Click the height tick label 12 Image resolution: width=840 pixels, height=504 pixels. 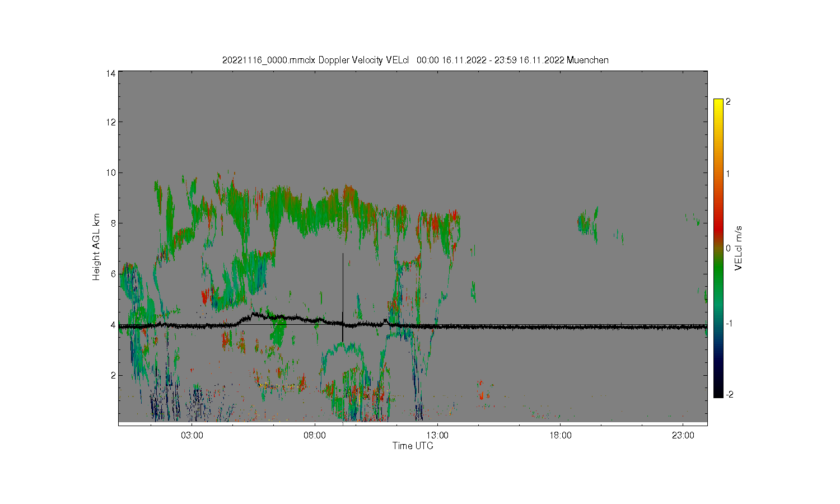111,122
